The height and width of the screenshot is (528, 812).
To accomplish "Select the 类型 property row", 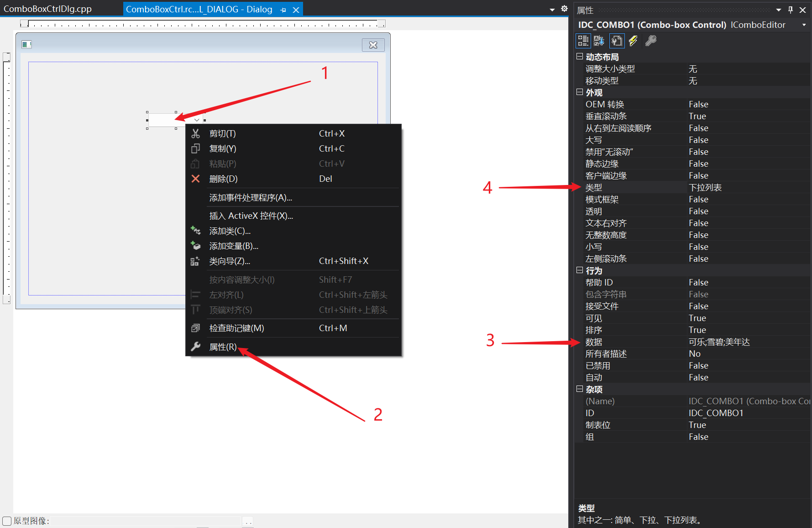I will [x=692, y=187].
